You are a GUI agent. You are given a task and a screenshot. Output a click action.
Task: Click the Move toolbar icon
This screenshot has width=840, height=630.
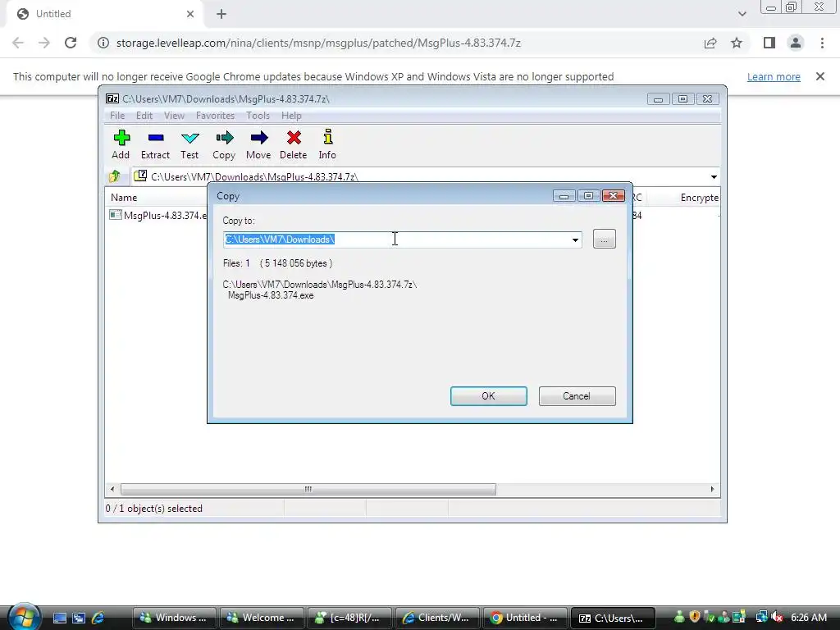pyautogui.click(x=258, y=144)
